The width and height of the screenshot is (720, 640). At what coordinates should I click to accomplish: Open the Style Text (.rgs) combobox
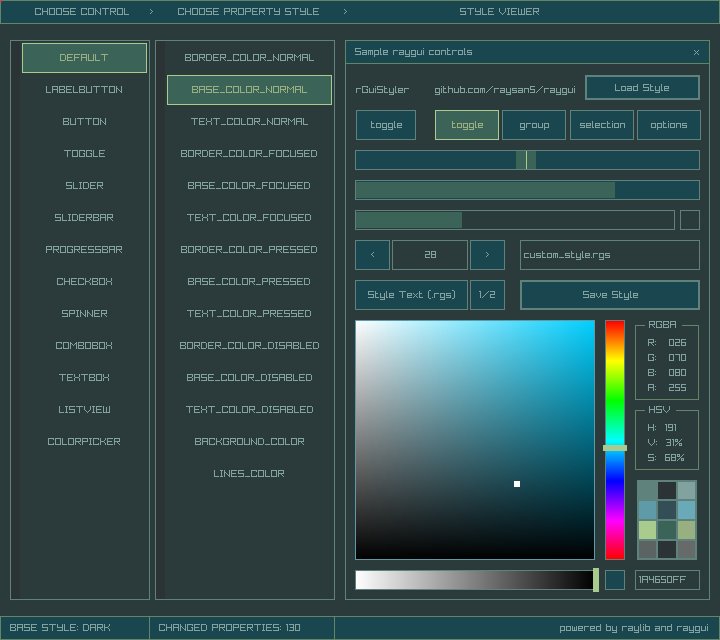[411, 295]
